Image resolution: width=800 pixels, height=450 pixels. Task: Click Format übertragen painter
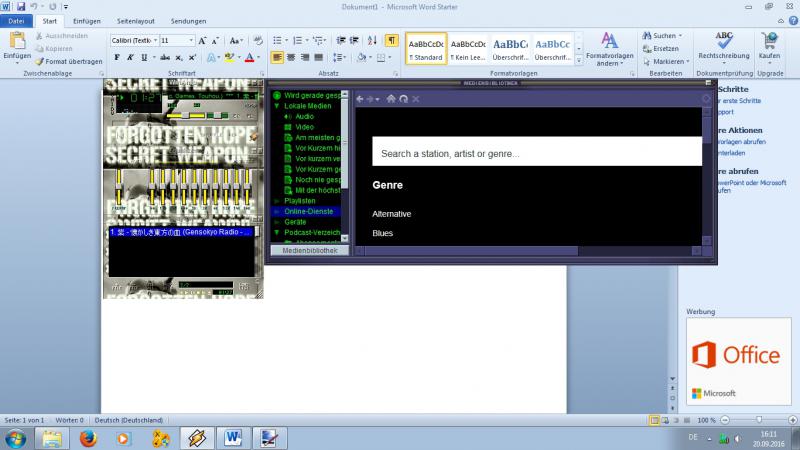(x=69, y=61)
